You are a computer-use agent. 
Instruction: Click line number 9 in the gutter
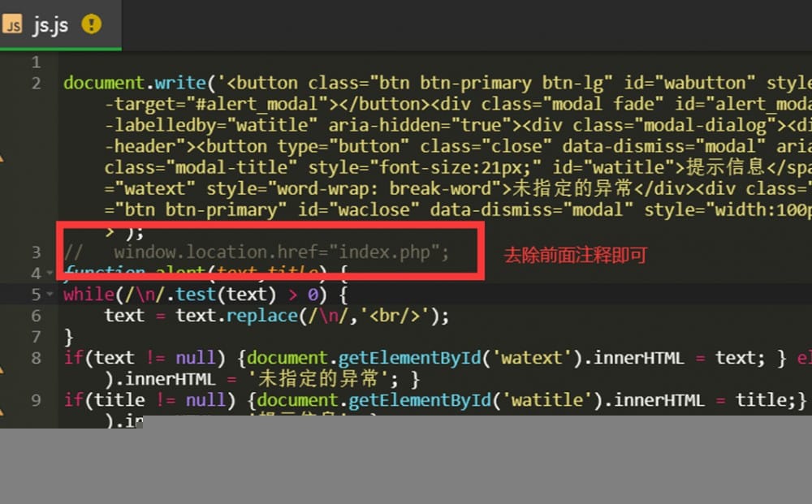tap(36, 400)
